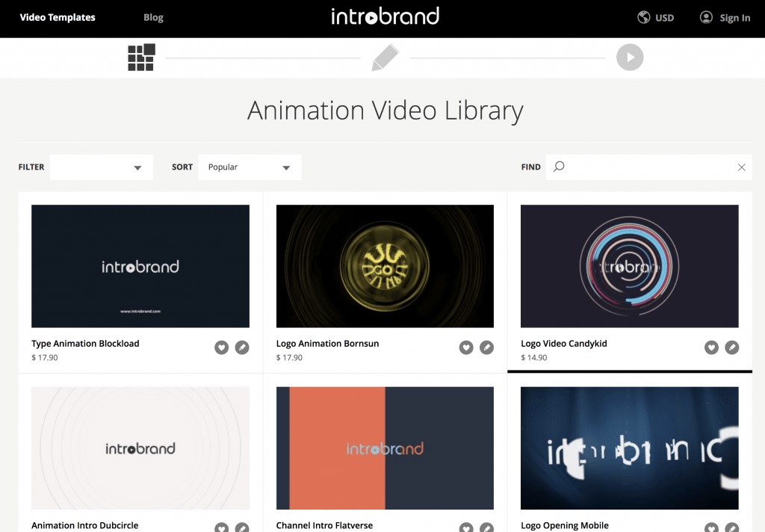Screen dimensions: 765x532
Task: Select the template grid step icon
Action: pos(141,57)
